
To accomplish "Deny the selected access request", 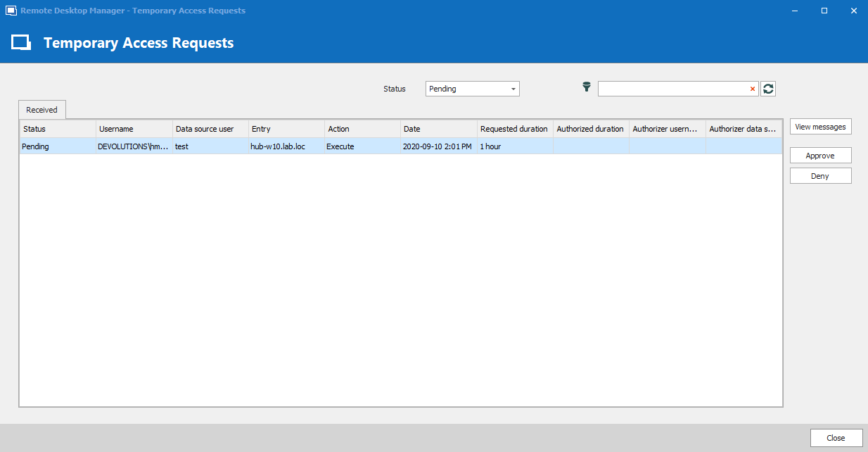I will point(820,176).
